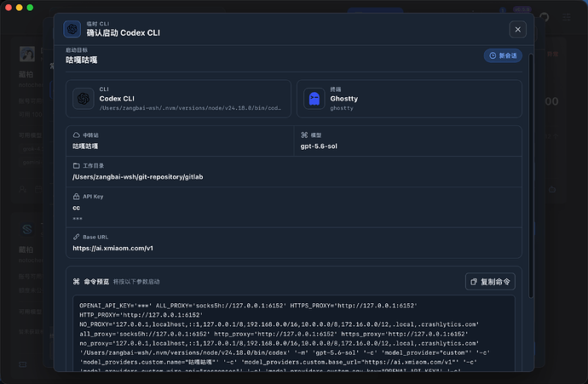Select the Ghostty terminal card
The height and width of the screenshot is (384, 588).
click(409, 99)
